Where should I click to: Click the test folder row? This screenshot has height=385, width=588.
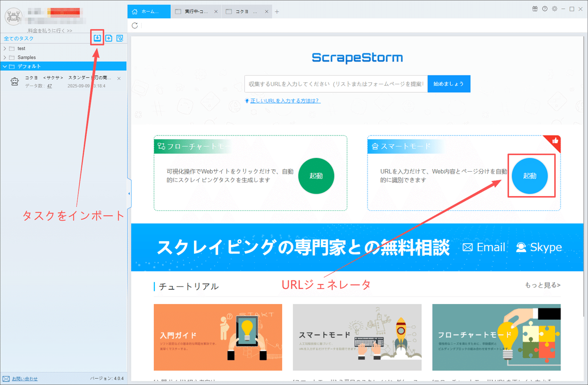[x=64, y=49]
